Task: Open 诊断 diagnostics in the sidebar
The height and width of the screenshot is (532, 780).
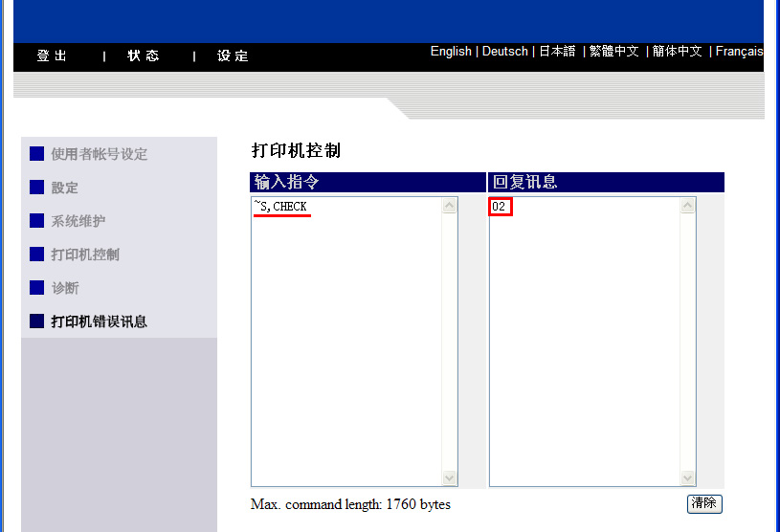Action: click(x=65, y=288)
